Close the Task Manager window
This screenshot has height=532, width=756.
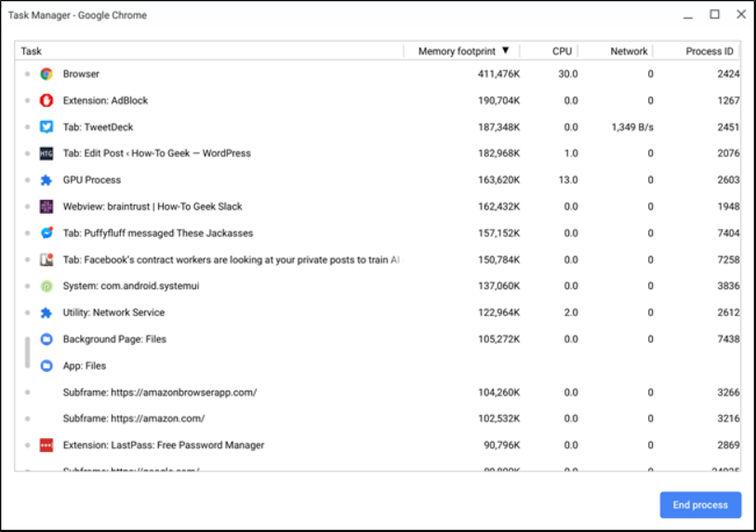pos(741,15)
